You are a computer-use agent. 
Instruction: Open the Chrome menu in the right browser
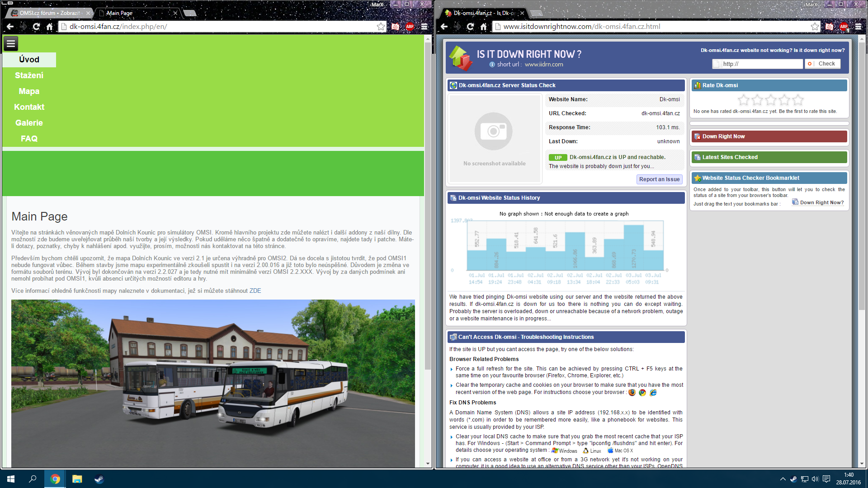[858, 27]
